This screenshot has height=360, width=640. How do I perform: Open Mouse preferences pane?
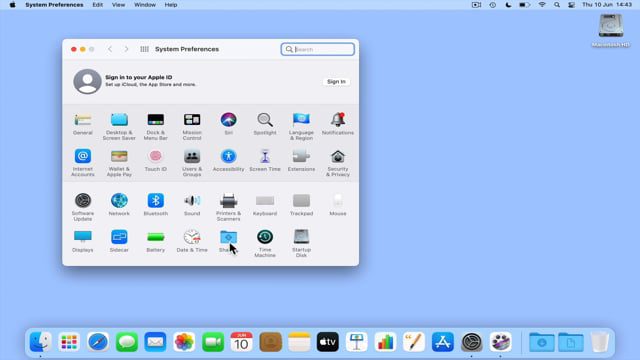338,204
